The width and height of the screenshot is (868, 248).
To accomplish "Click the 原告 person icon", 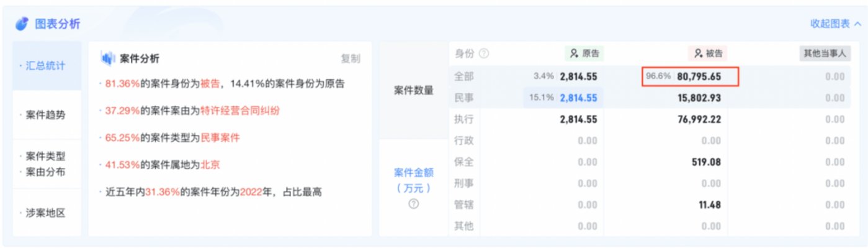I will [575, 53].
